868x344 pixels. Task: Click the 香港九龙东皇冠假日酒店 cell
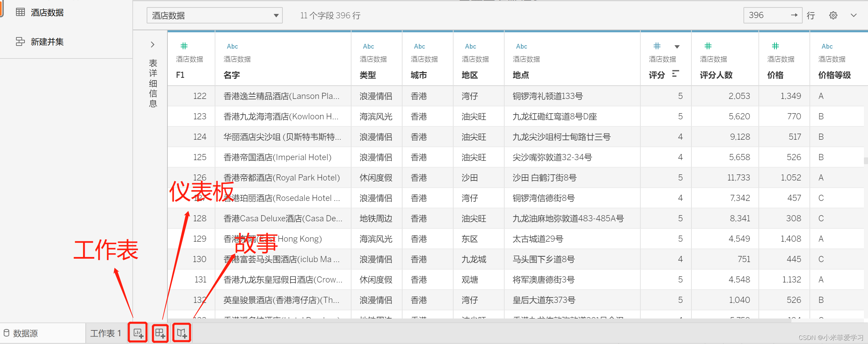click(283, 280)
